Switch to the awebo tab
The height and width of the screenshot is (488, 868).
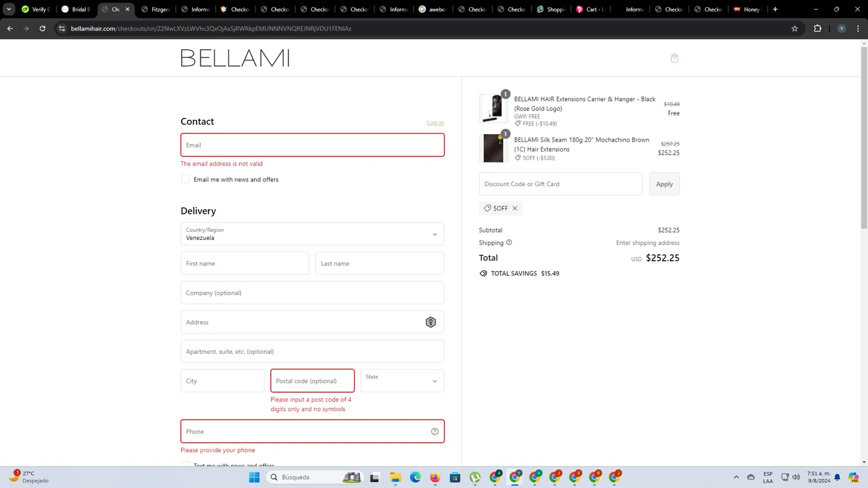(432, 9)
